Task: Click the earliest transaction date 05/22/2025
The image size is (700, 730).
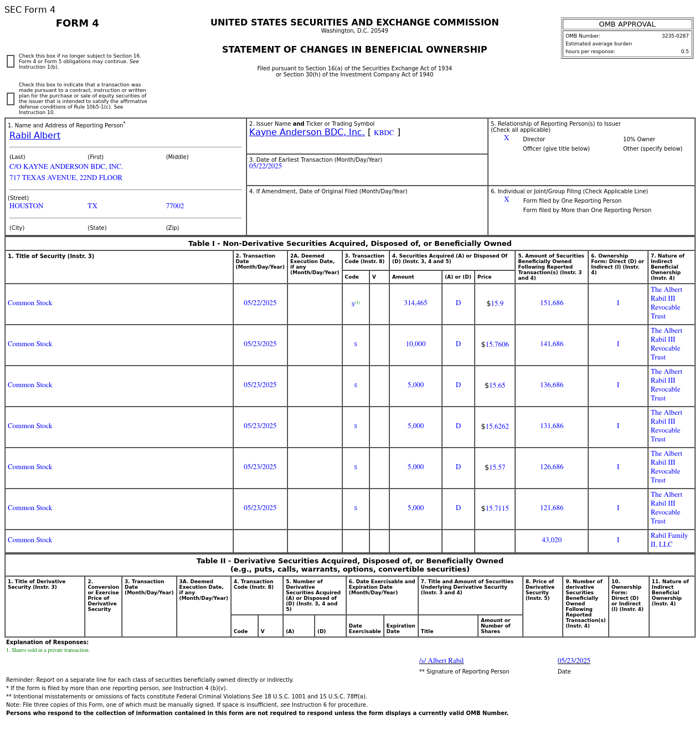Action: point(265,166)
